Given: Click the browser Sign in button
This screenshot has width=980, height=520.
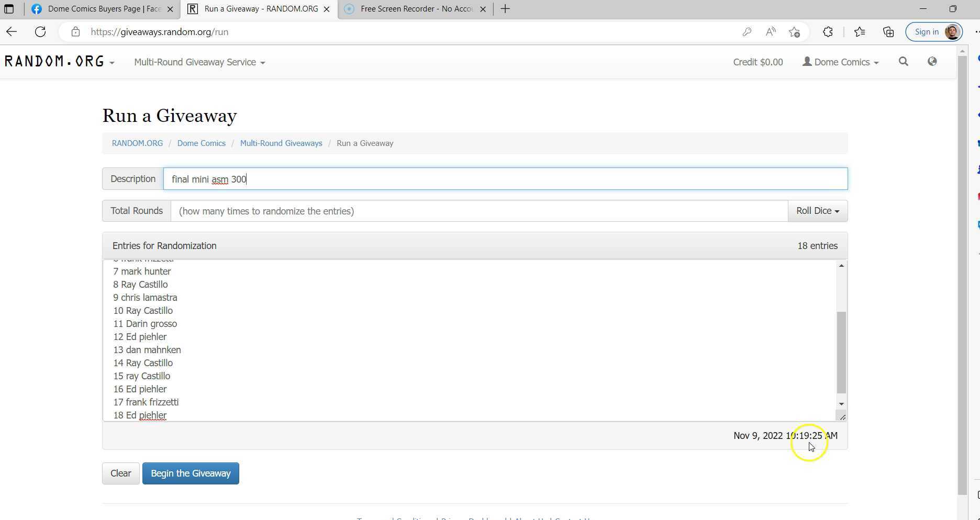Looking at the screenshot, I should click(x=934, y=32).
